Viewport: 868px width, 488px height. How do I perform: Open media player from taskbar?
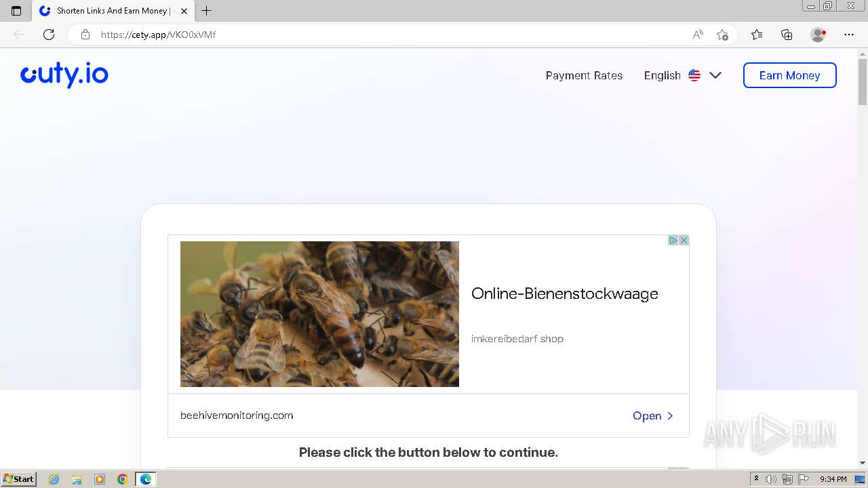tap(100, 479)
